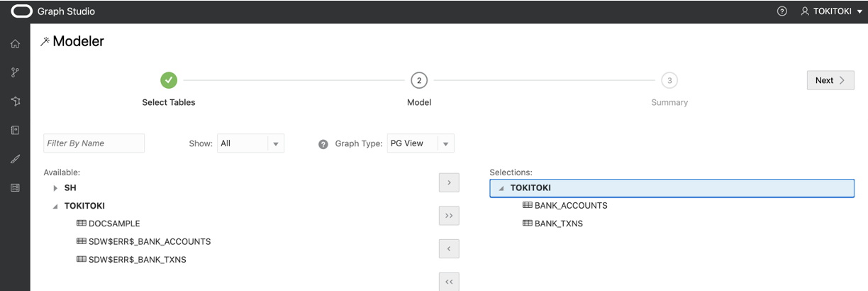Open the Show filter dropdown

[250, 143]
